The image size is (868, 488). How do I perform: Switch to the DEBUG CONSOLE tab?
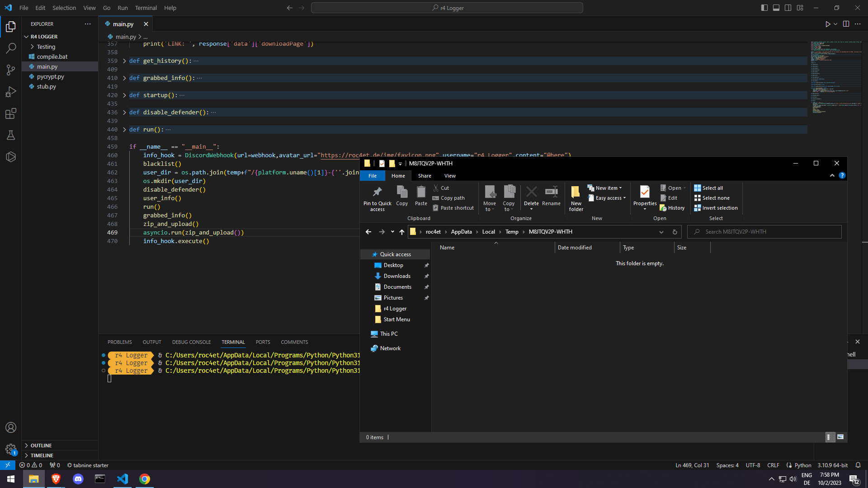[x=191, y=342]
